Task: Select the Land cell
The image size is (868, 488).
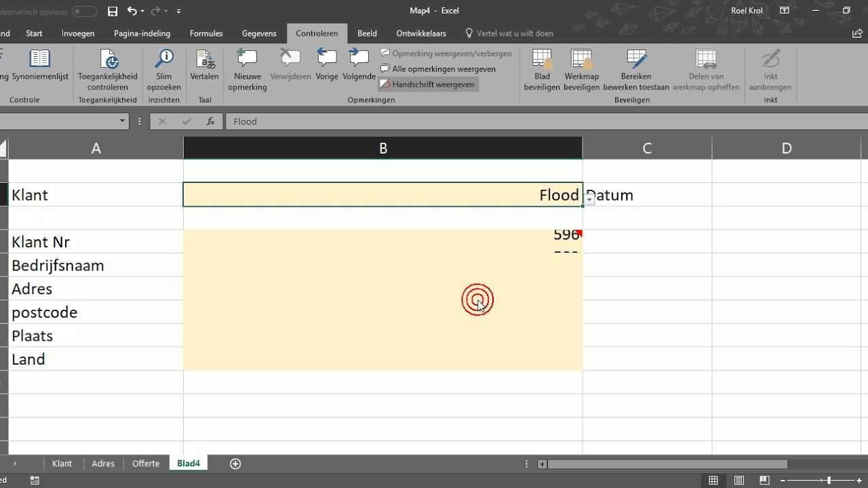Action: click(96, 359)
